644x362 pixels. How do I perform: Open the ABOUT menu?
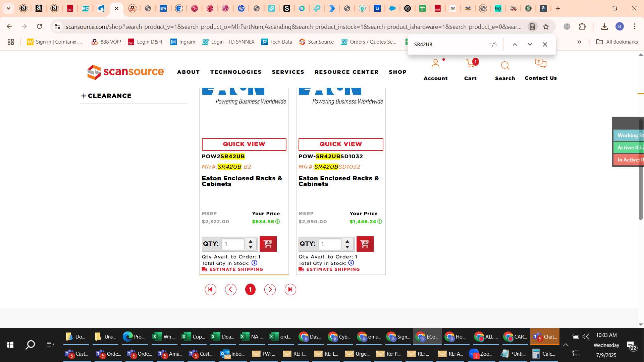click(x=189, y=72)
